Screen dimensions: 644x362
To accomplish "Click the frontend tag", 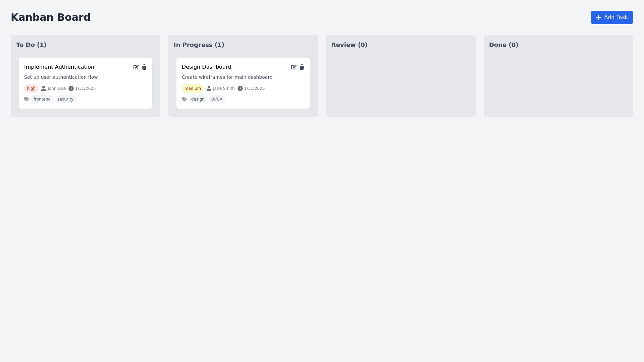I will click(42, 99).
